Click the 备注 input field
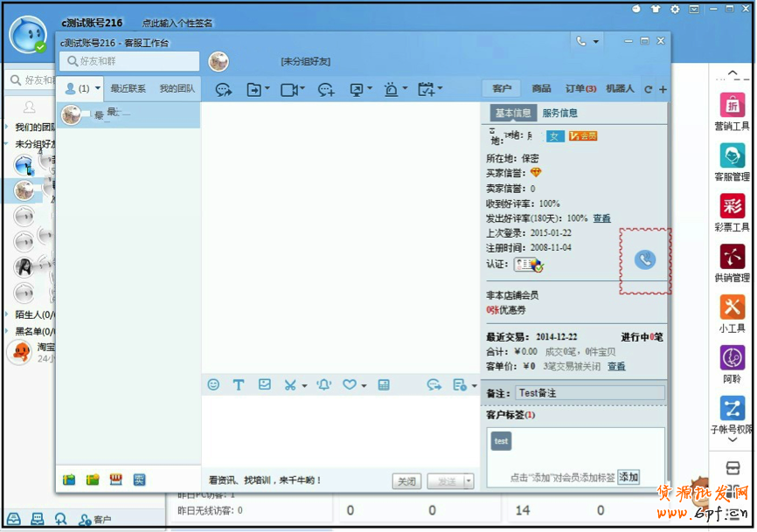Image resolution: width=757 pixels, height=532 pixels. tap(589, 393)
